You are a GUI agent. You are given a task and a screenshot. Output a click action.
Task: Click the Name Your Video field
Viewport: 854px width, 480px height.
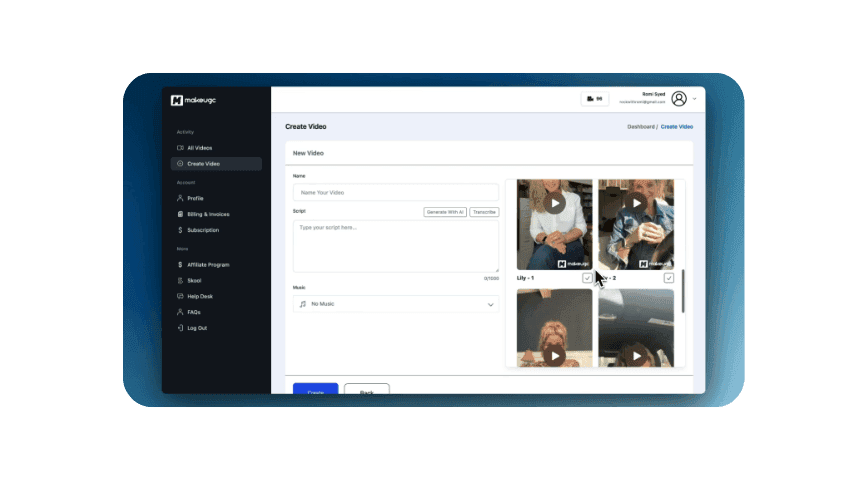click(x=395, y=192)
